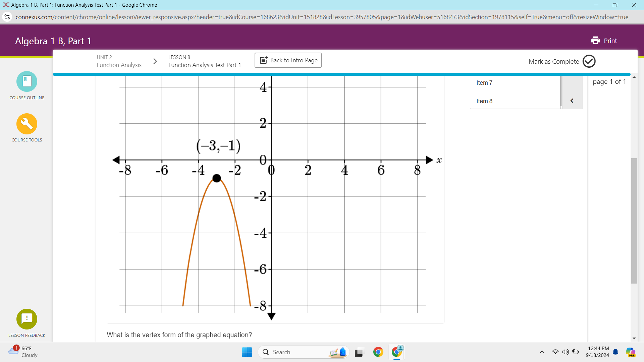Click the scroll down arrow of page
Screen dimensions: 644x362
634,339
